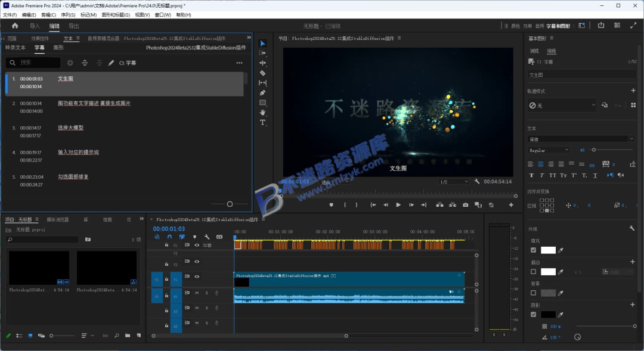Click the 导入 workspace button
This screenshot has height=351, width=644.
click(x=35, y=26)
